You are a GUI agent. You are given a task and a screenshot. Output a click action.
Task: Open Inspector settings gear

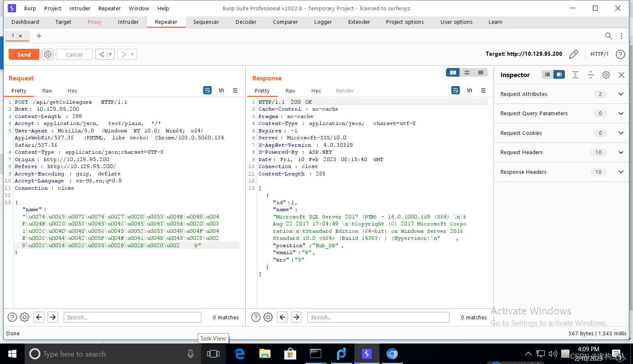click(606, 75)
